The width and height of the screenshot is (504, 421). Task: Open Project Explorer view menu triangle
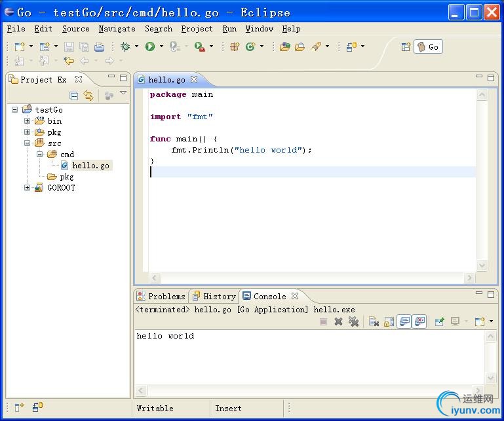pos(123,93)
